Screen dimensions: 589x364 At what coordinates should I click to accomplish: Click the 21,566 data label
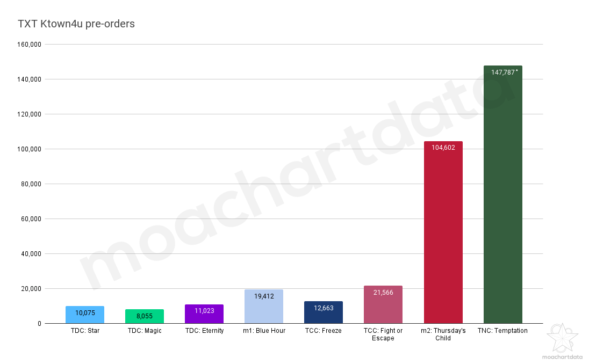(x=383, y=292)
